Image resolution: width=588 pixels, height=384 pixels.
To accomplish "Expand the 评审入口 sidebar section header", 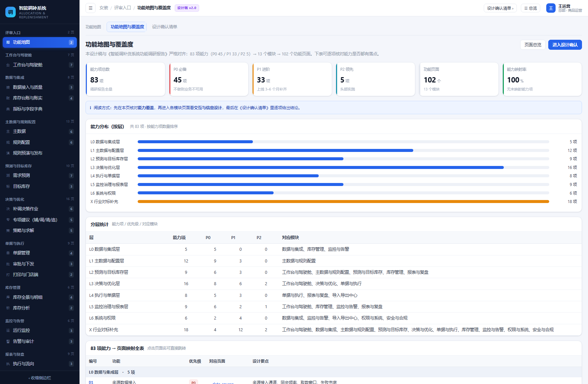I will pyautogui.click(x=40, y=33).
